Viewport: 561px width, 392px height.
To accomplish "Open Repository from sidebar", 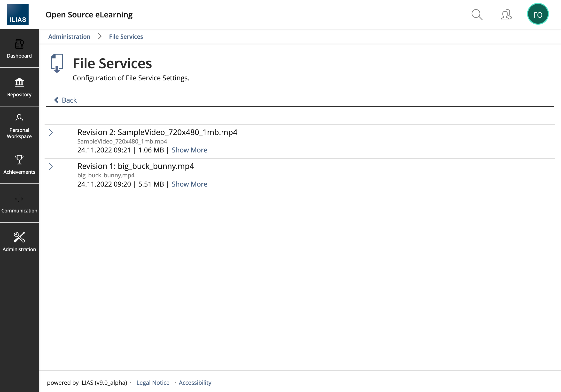I will point(19,87).
